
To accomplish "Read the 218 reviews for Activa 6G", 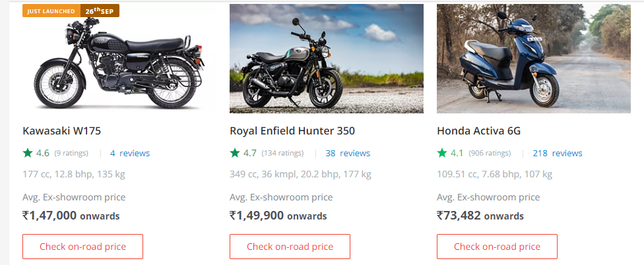I will pyautogui.click(x=558, y=153).
